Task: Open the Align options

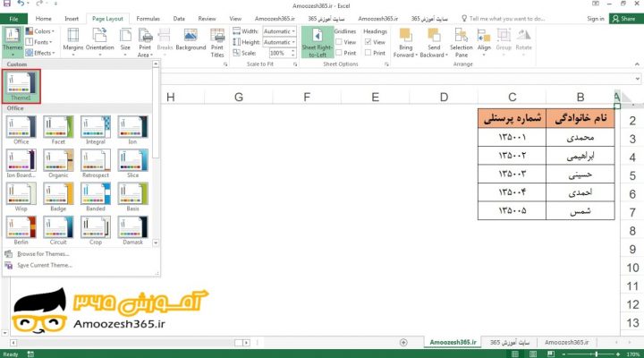Action: [484, 42]
